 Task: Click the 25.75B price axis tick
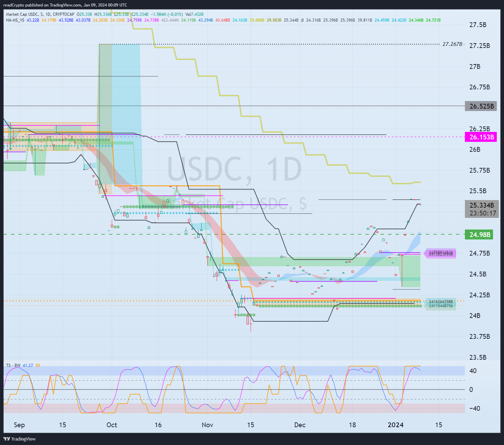tap(479, 170)
